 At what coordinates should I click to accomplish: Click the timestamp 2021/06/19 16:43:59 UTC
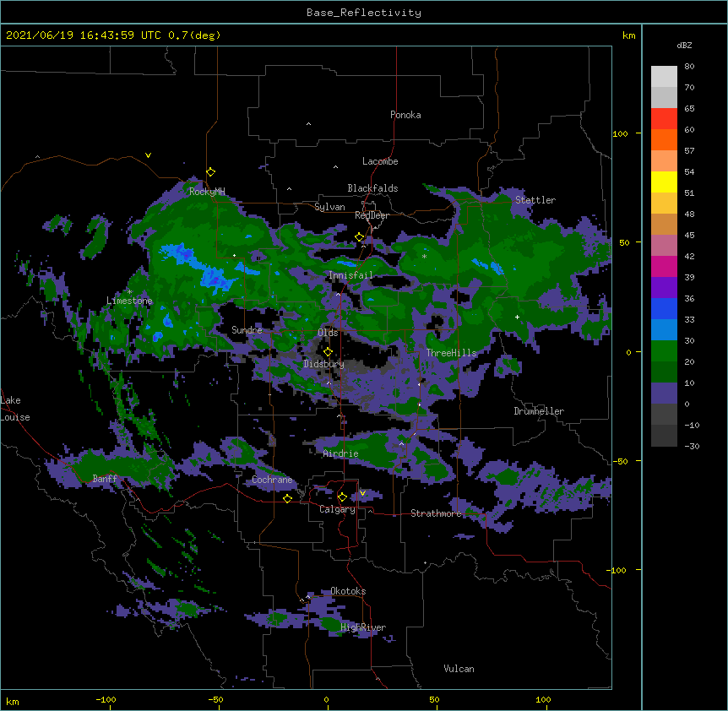pyautogui.click(x=83, y=35)
